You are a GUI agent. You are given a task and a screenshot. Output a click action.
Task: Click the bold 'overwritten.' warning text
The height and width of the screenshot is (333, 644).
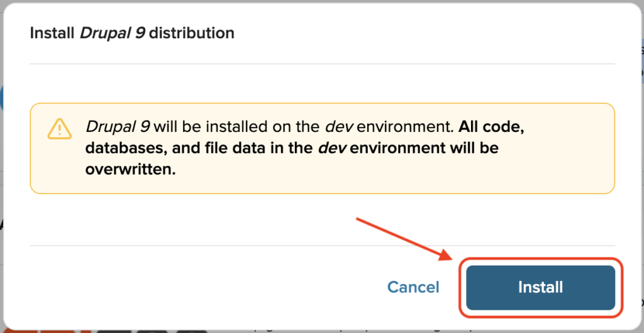point(131,170)
